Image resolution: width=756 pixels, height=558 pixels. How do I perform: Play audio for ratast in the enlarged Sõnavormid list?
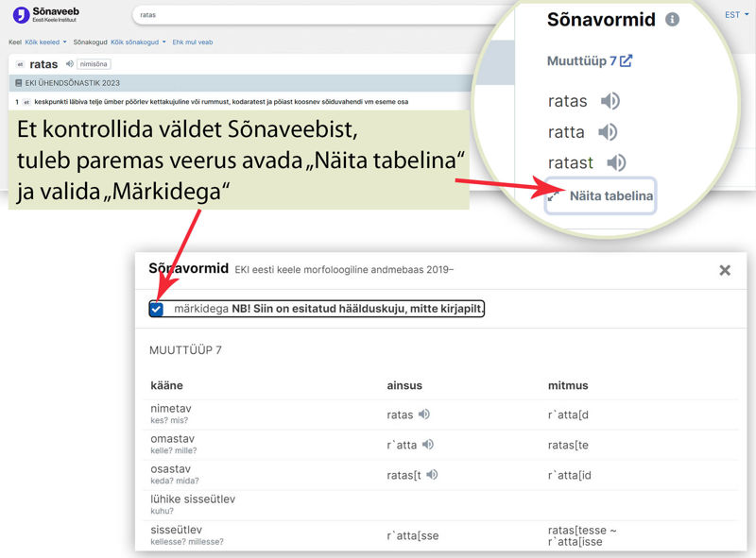(616, 163)
